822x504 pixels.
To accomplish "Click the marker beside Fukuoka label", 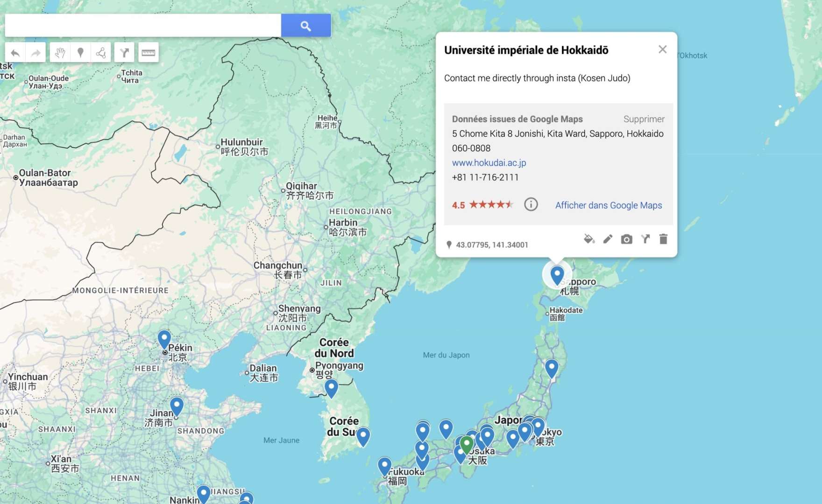I will pyautogui.click(x=384, y=466).
